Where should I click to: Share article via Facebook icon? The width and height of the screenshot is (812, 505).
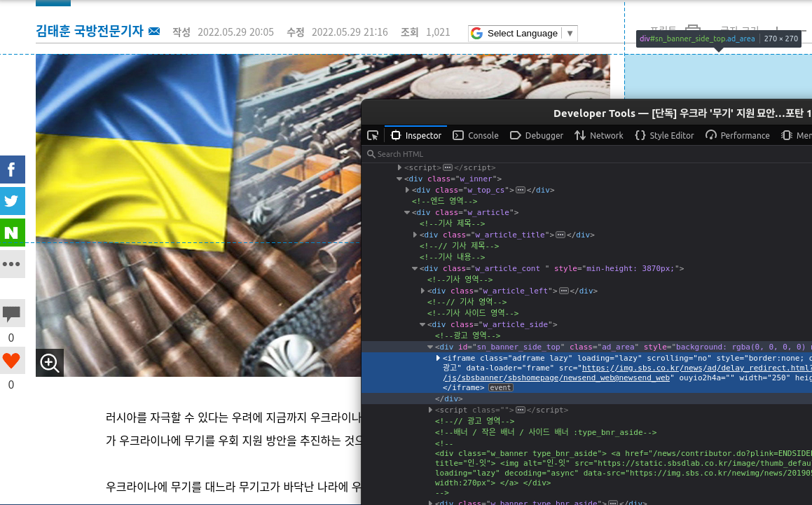[x=13, y=170]
